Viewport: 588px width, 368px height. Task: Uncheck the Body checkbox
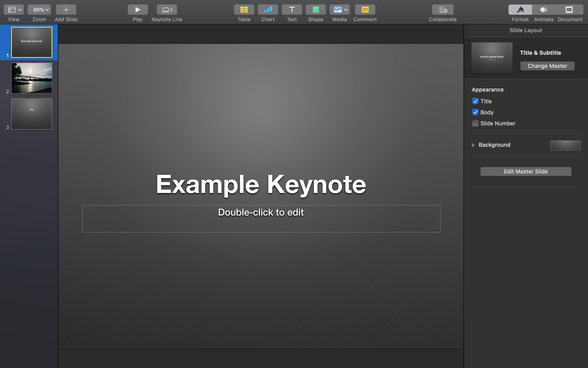click(475, 112)
